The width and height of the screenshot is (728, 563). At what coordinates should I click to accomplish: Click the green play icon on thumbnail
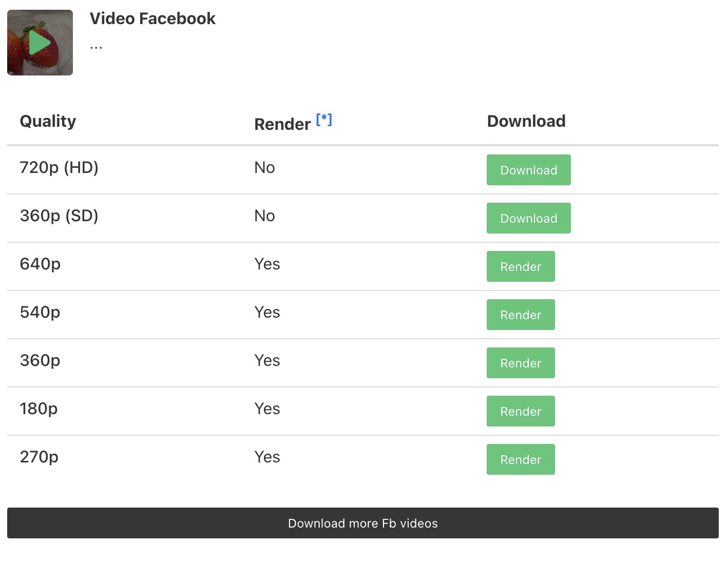point(40,43)
